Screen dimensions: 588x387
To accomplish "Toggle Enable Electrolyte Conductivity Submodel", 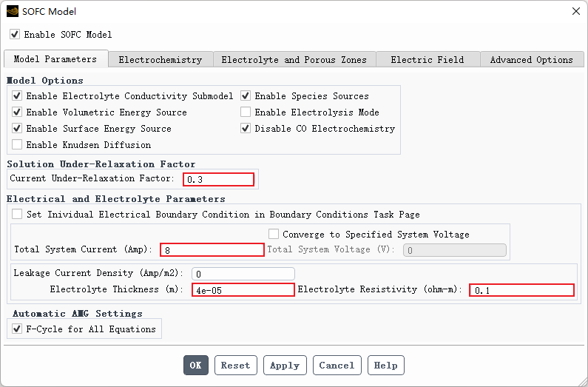I will pyautogui.click(x=17, y=96).
